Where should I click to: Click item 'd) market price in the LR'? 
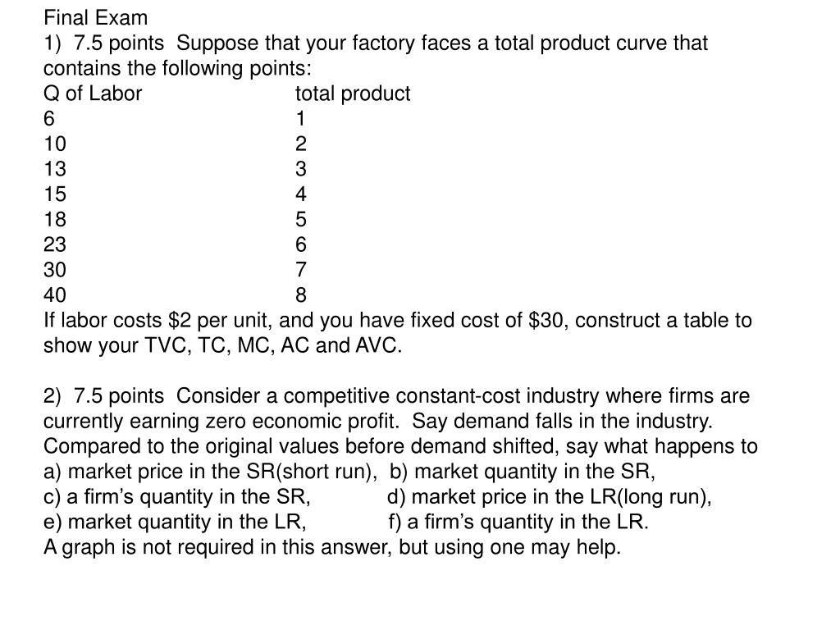click(x=549, y=496)
